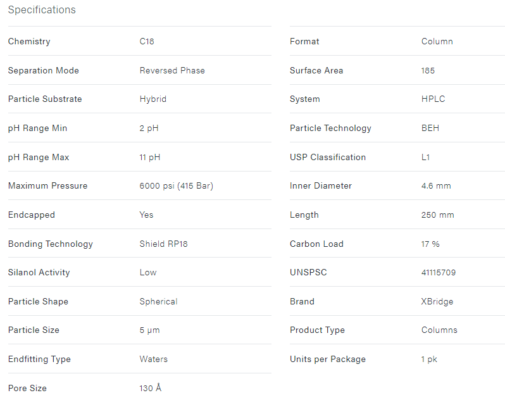The height and width of the screenshot is (400, 505).
Task: Select the Shield RP18 bonding value
Action: tap(163, 244)
